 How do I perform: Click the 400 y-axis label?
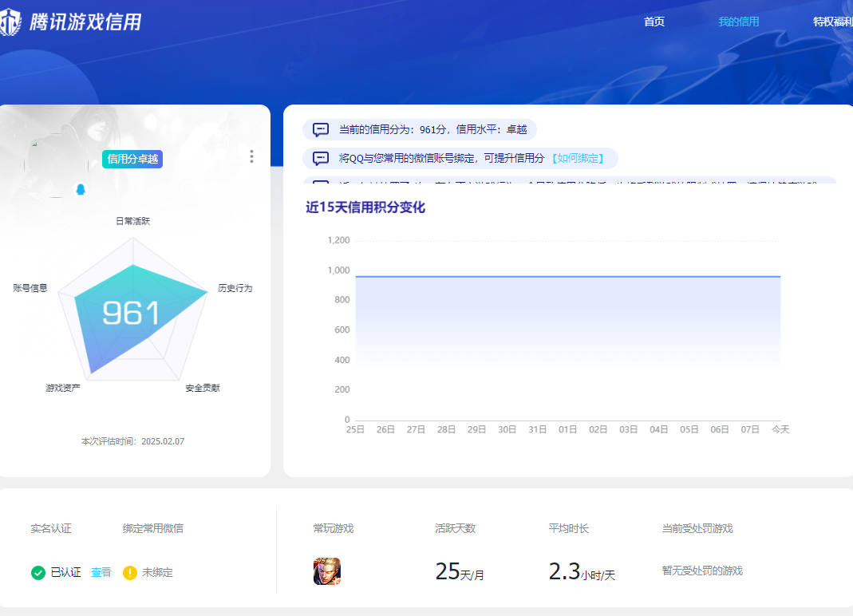coord(342,360)
